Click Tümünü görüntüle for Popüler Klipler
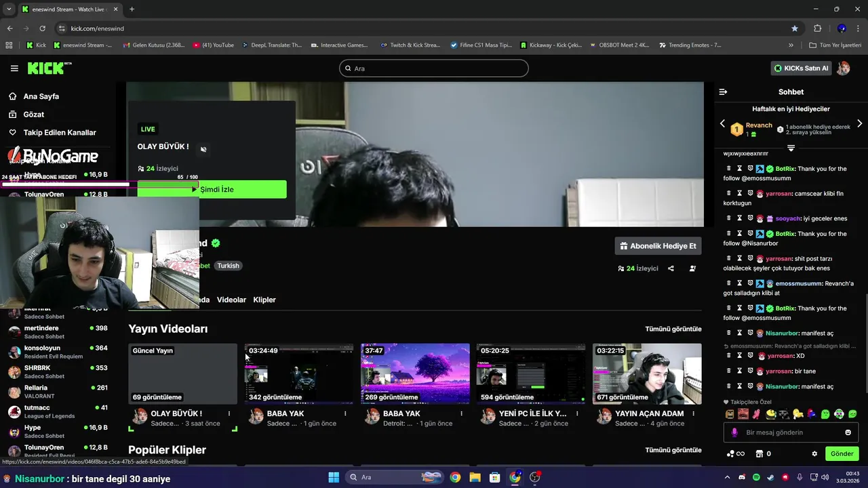This screenshot has width=868, height=488. (673, 450)
